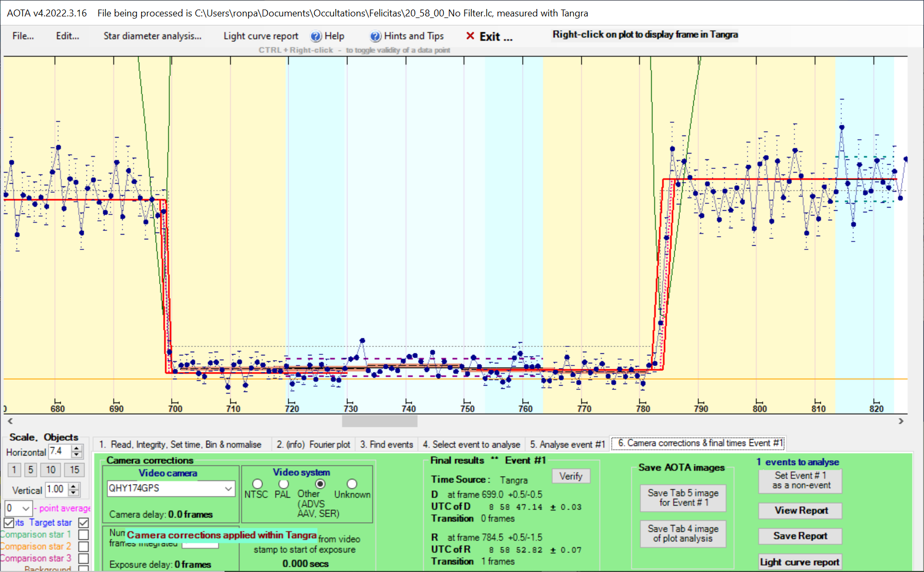Select tab 6 Camera corrections & final times
This screenshot has width=924, height=572.
698,443
